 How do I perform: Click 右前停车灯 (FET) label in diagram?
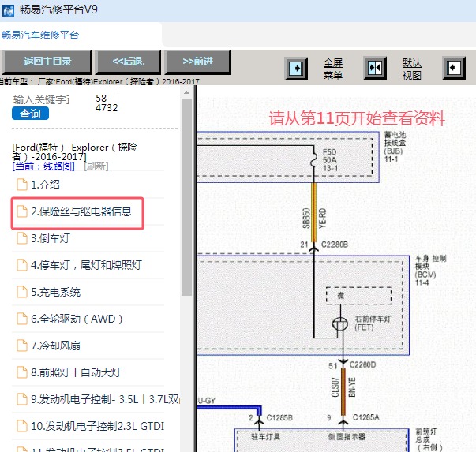coord(373,323)
